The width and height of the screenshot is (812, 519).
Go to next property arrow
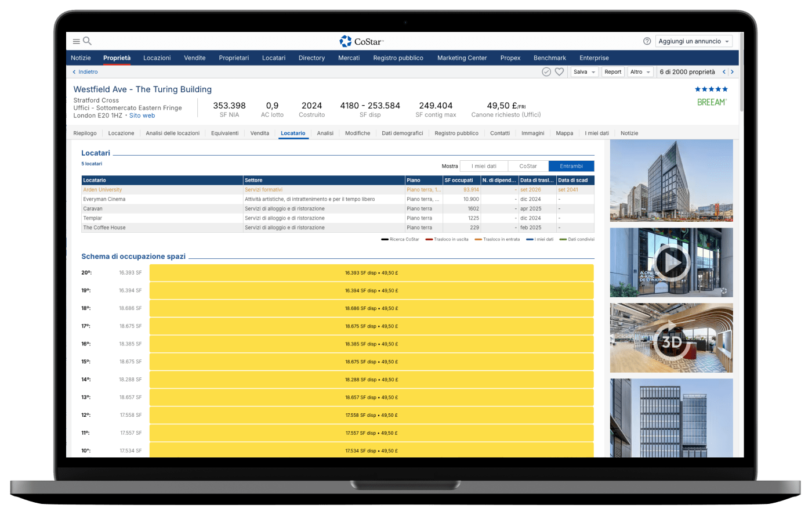[732, 72]
